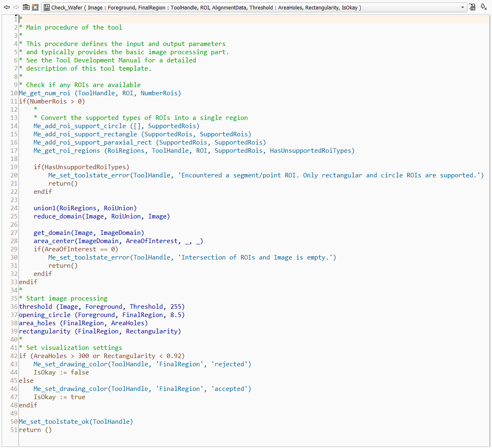Select the Check_Wafer procedure combo box
Viewport: 492px width, 448px height.
coord(246,7)
